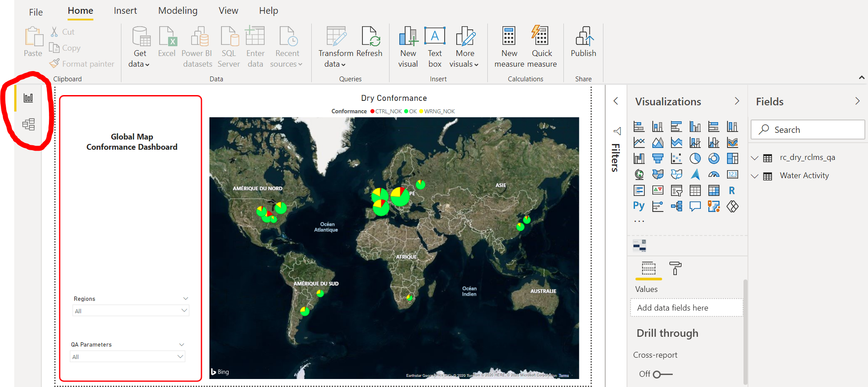Click New measure button
This screenshot has width=868, height=387.
tap(510, 47)
